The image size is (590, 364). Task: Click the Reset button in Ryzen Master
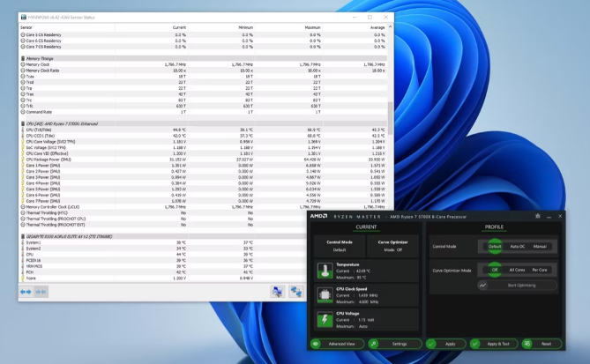tap(541, 344)
